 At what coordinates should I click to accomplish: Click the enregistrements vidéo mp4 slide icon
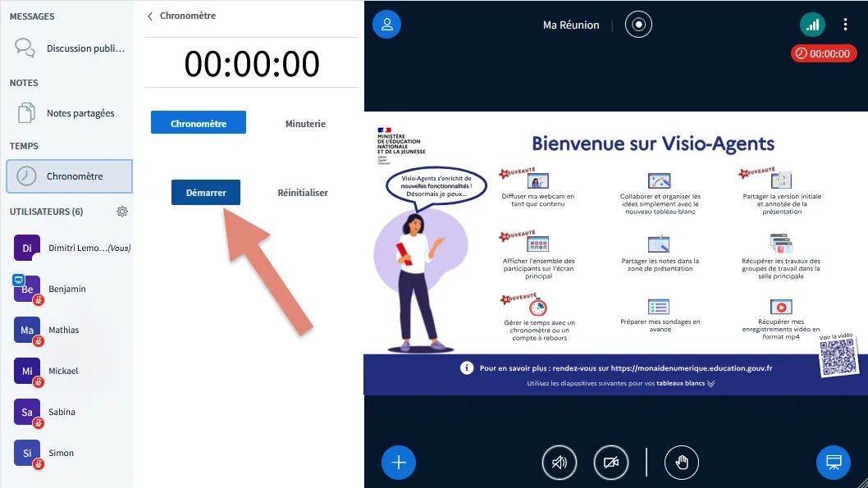tap(781, 307)
